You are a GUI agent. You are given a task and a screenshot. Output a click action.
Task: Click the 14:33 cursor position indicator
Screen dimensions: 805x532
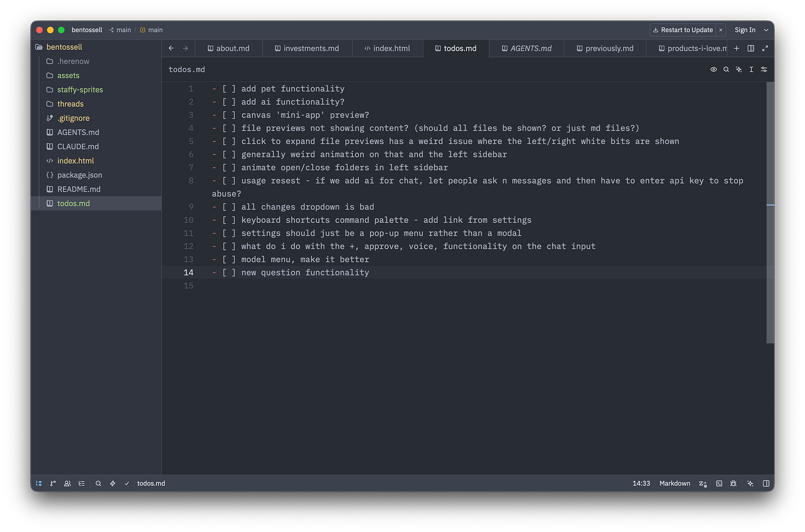(641, 483)
